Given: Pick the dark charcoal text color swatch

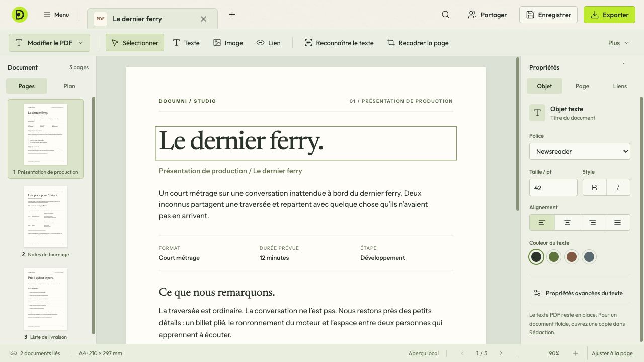Looking at the screenshot, I should 536,257.
